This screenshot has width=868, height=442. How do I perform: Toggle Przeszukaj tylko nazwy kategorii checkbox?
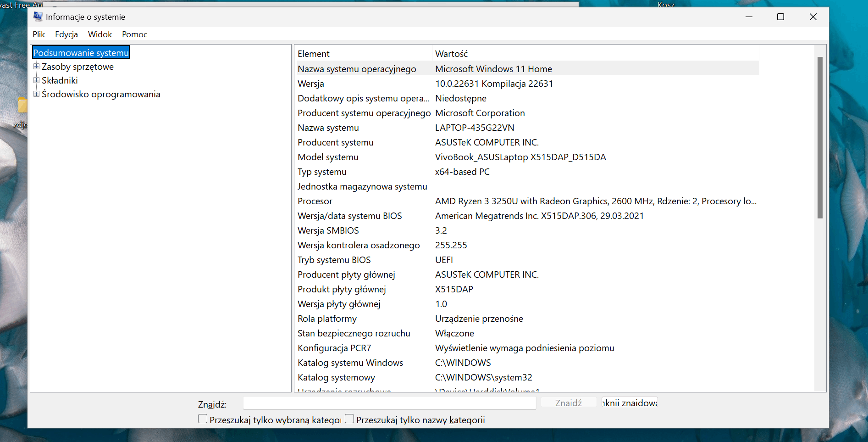(x=349, y=419)
